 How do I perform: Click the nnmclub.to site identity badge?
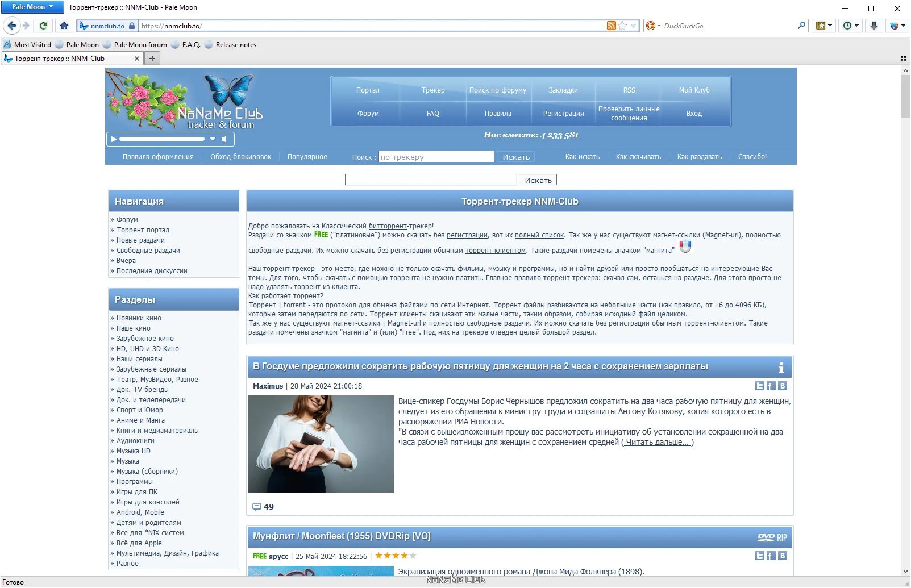click(x=107, y=26)
